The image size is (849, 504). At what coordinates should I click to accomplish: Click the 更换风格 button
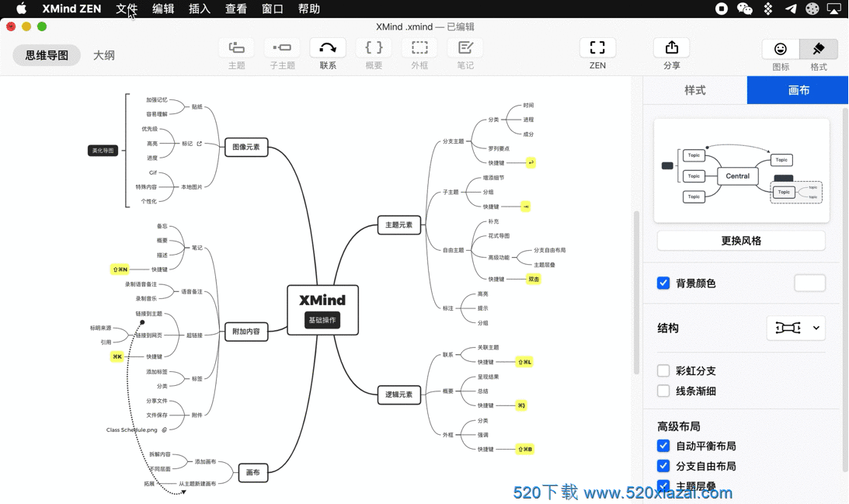point(741,241)
